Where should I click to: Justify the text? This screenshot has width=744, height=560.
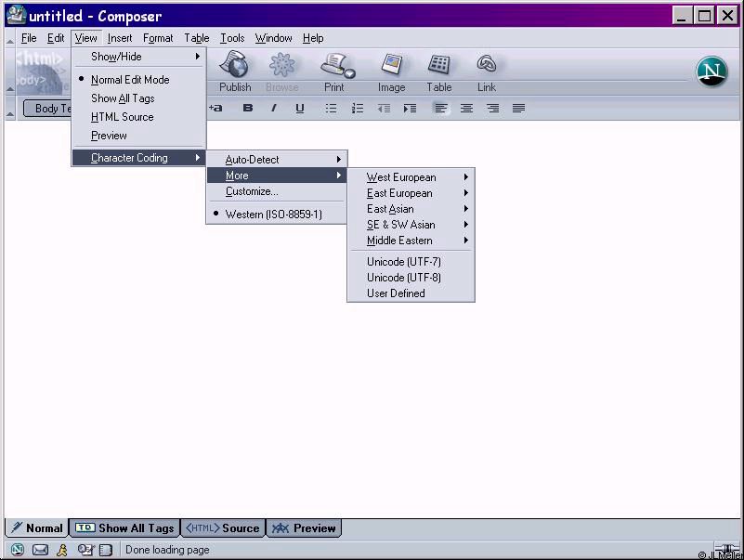518,109
